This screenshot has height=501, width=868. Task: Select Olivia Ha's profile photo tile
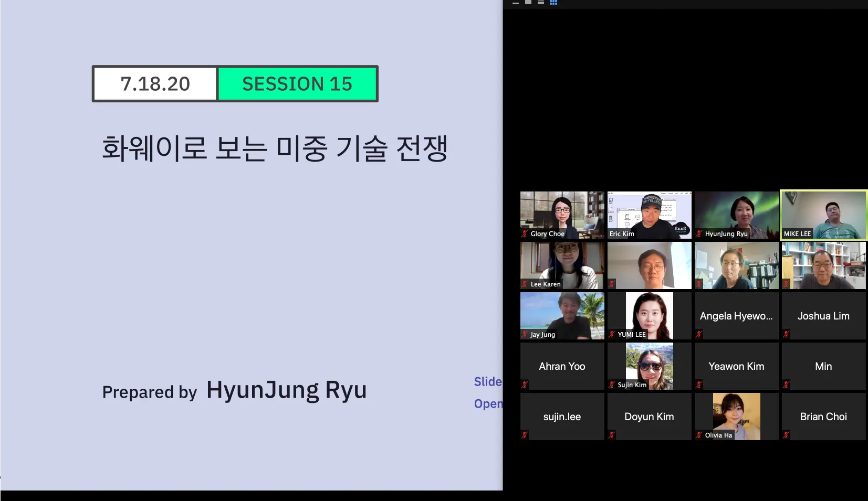point(737,417)
